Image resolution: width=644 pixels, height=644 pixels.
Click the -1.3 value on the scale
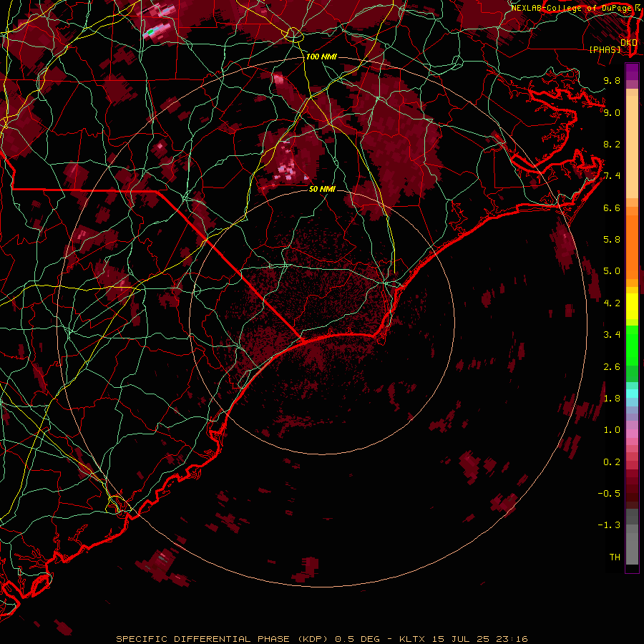609,525
